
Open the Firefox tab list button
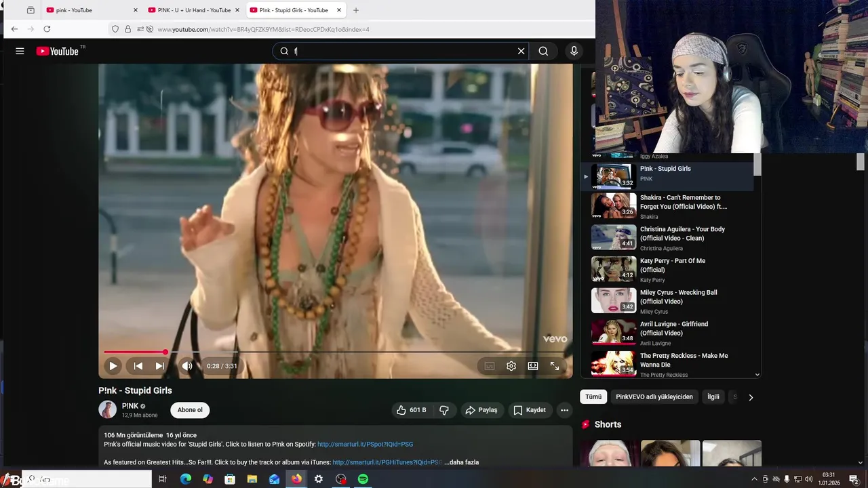click(x=31, y=10)
